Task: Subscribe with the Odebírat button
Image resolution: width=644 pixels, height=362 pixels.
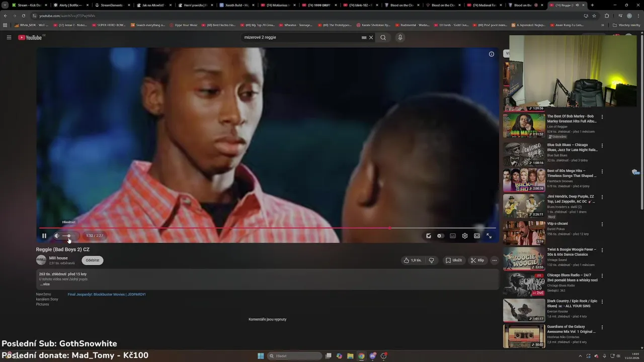Action: pos(93,260)
